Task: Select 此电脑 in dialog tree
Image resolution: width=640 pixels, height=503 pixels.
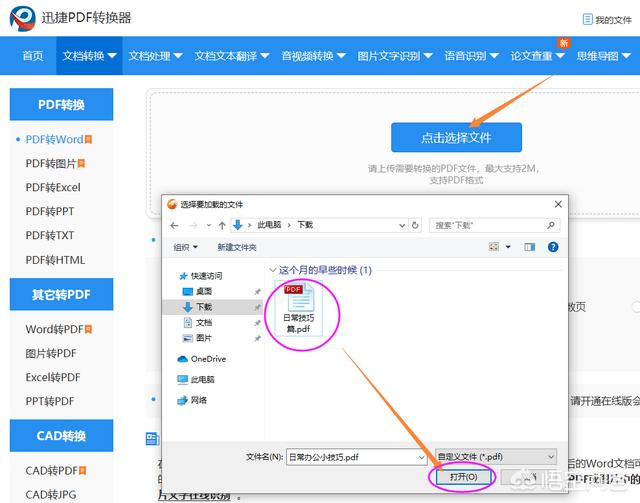Action: point(203,380)
